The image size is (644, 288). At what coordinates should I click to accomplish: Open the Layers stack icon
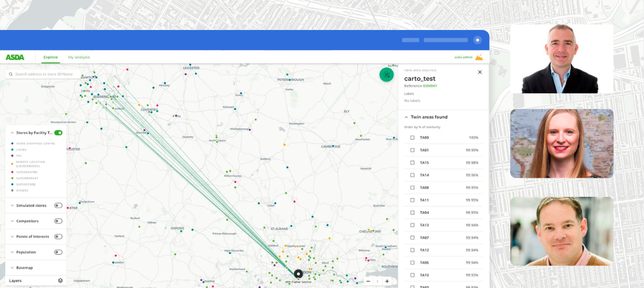click(61, 280)
